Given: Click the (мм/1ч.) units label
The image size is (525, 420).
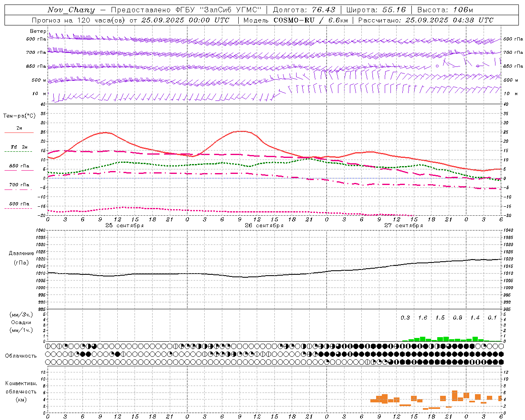Looking at the screenshot, I should point(21,330).
